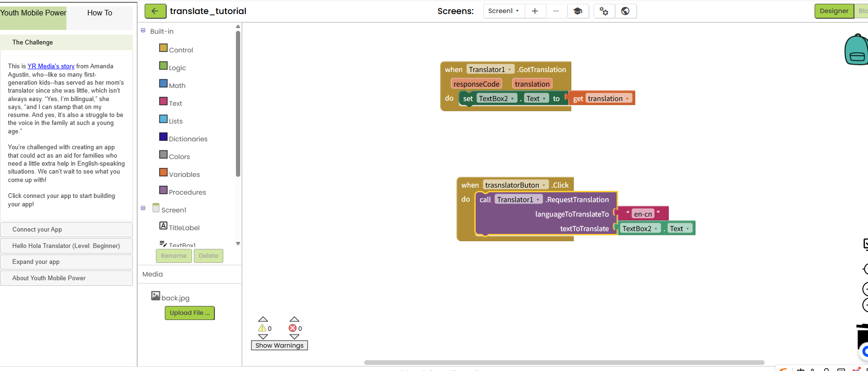Viewport: 868px width, 371px height.
Task: Add a new screen with plus icon
Action: pos(535,11)
